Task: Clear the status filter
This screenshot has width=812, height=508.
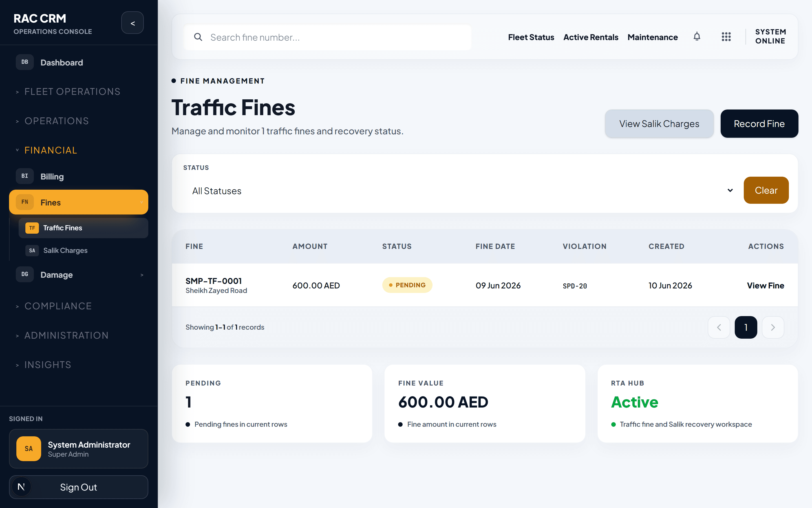Action: point(766,190)
